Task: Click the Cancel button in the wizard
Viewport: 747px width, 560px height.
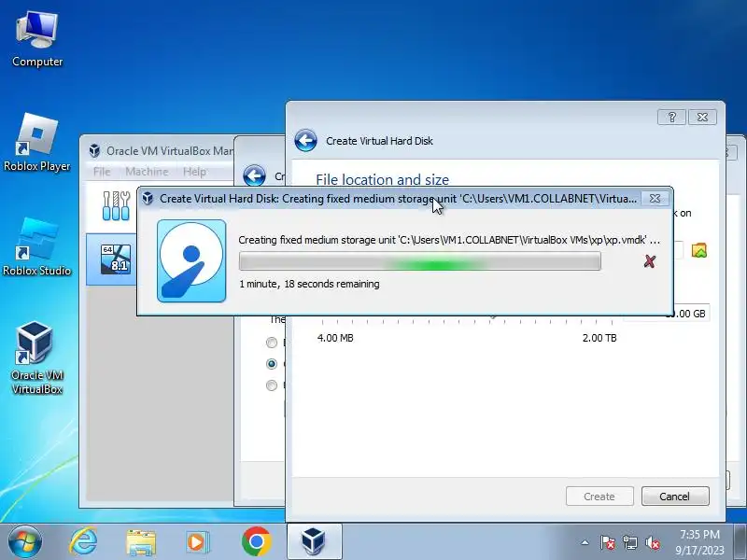Action: click(x=674, y=497)
